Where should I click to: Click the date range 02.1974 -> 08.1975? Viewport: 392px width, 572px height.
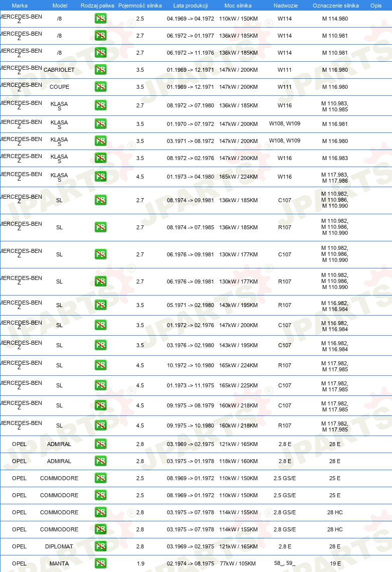coord(190,563)
